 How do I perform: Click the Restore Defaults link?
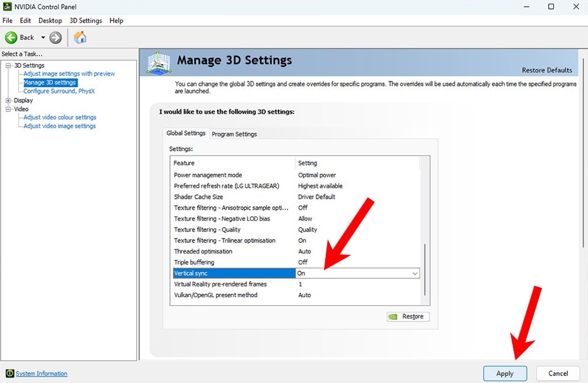pos(547,71)
